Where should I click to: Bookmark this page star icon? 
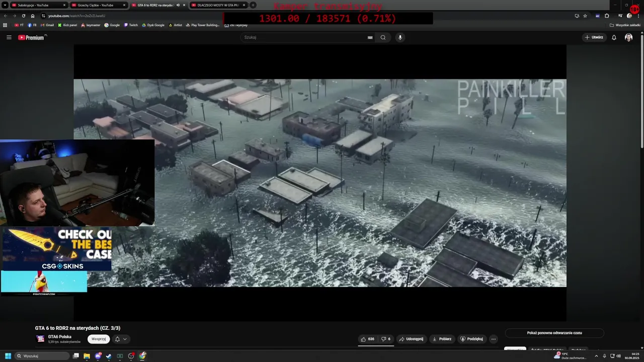[585, 16]
